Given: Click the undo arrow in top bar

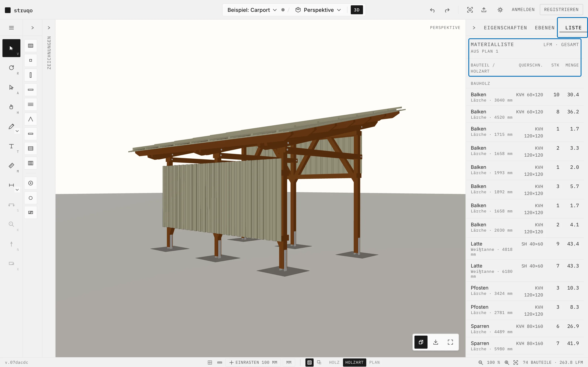Looking at the screenshot, I should click(x=432, y=10).
